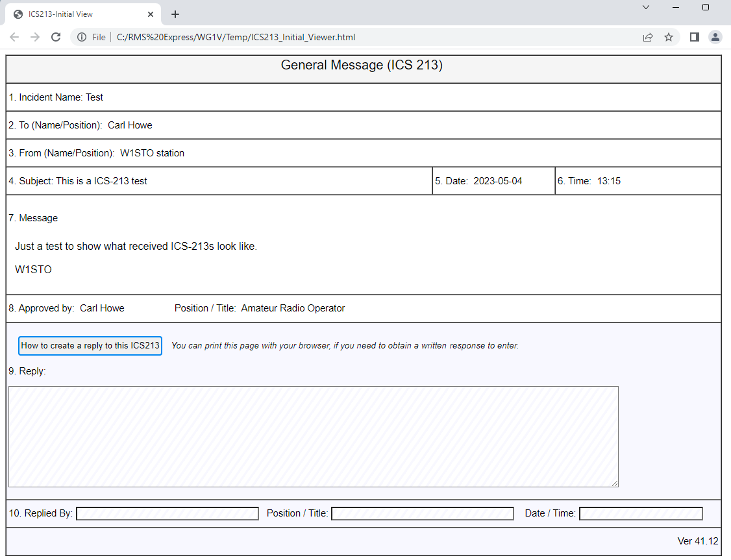Close the ICS213-Initial View tab

[x=151, y=14]
